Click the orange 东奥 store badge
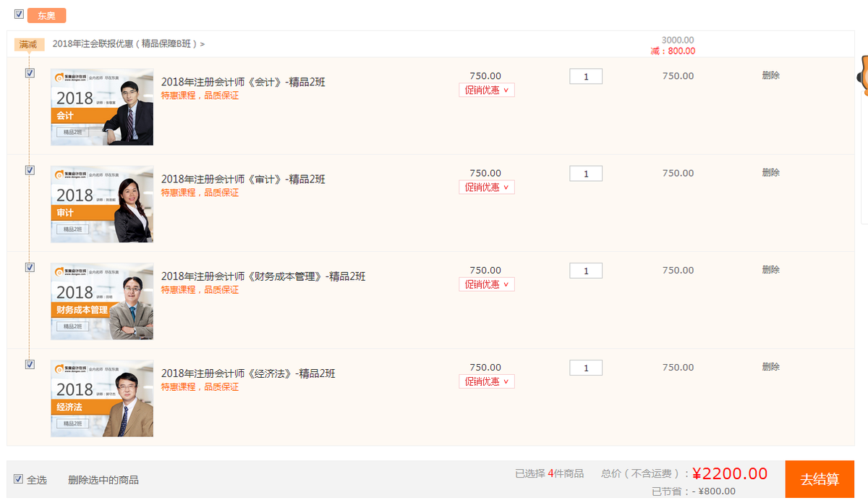This screenshot has height=503, width=868. (x=47, y=15)
